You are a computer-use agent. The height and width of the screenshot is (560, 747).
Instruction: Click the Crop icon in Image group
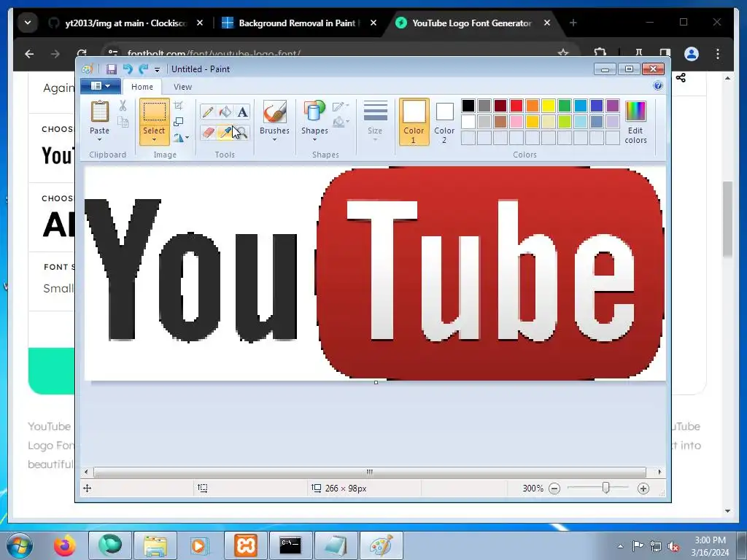coord(178,106)
